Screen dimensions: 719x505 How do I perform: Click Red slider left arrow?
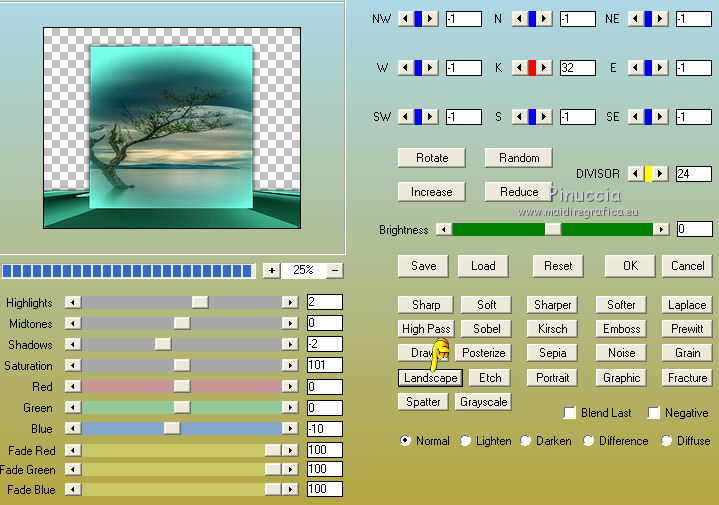[73, 386]
